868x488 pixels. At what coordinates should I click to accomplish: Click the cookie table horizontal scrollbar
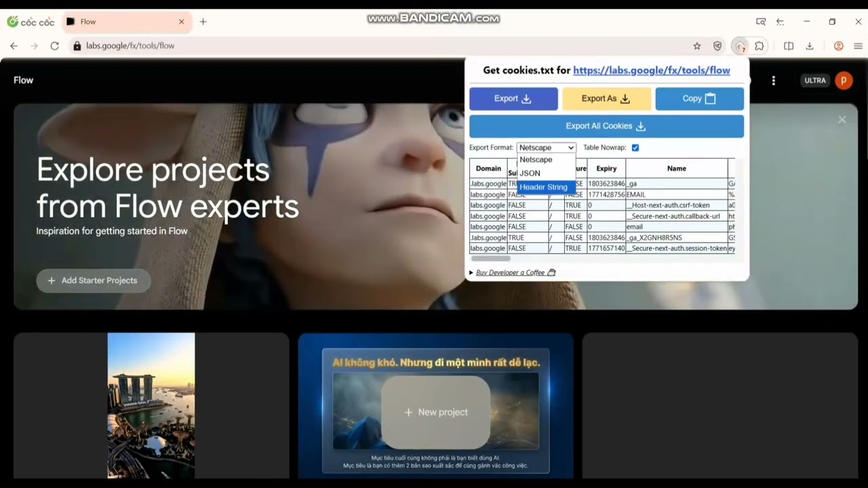(490, 258)
